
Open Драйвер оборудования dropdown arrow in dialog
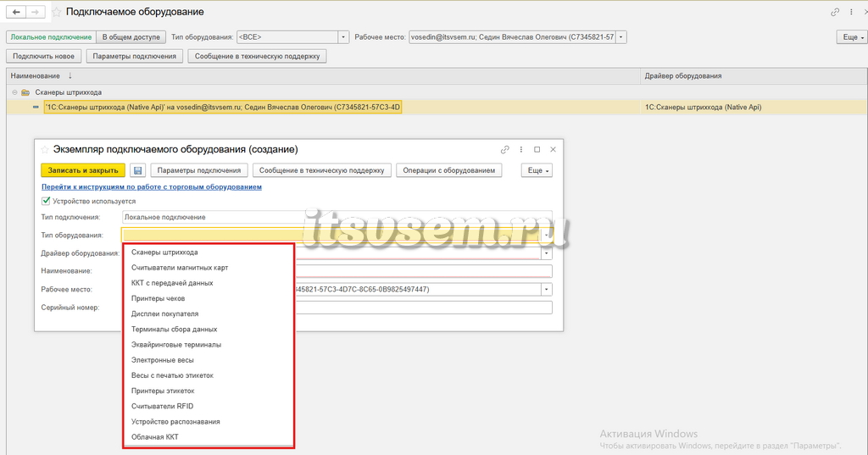pyautogui.click(x=547, y=253)
